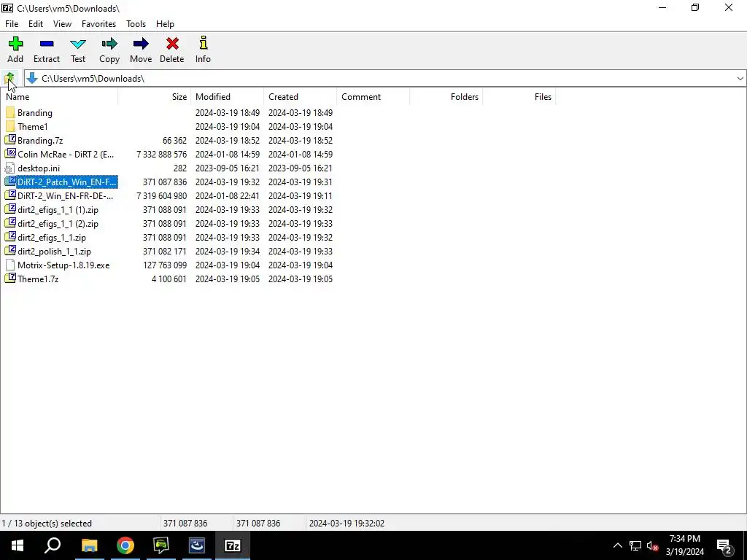The image size is (747, 560).
Task: Open the File menu
Action: [12, 24]
